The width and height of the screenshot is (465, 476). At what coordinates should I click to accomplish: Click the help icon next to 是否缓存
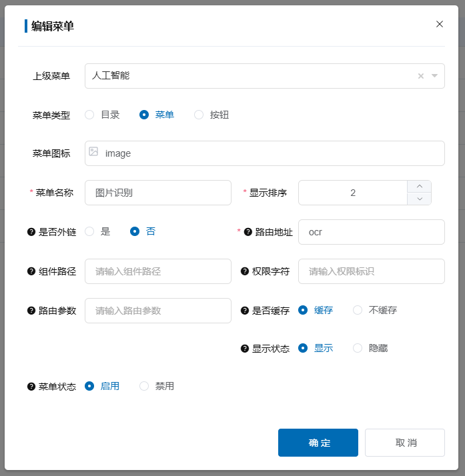click(x=245, y=311)
